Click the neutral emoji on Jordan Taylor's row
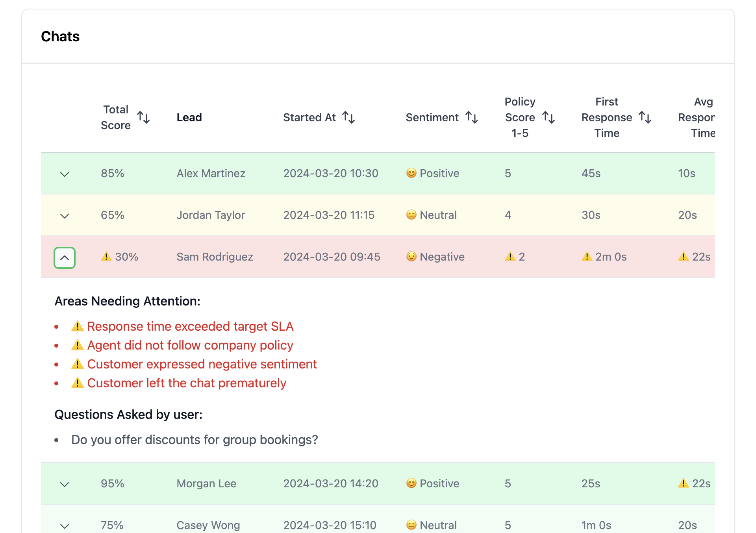The height and width of the screenshot is (533, 756). point(411,215)
